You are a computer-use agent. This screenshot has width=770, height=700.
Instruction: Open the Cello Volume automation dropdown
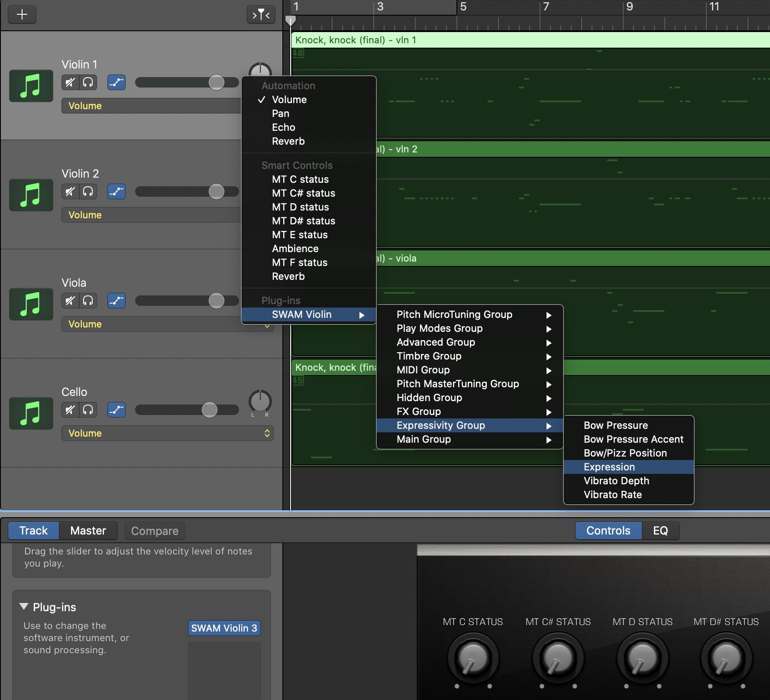click(167, 433)
